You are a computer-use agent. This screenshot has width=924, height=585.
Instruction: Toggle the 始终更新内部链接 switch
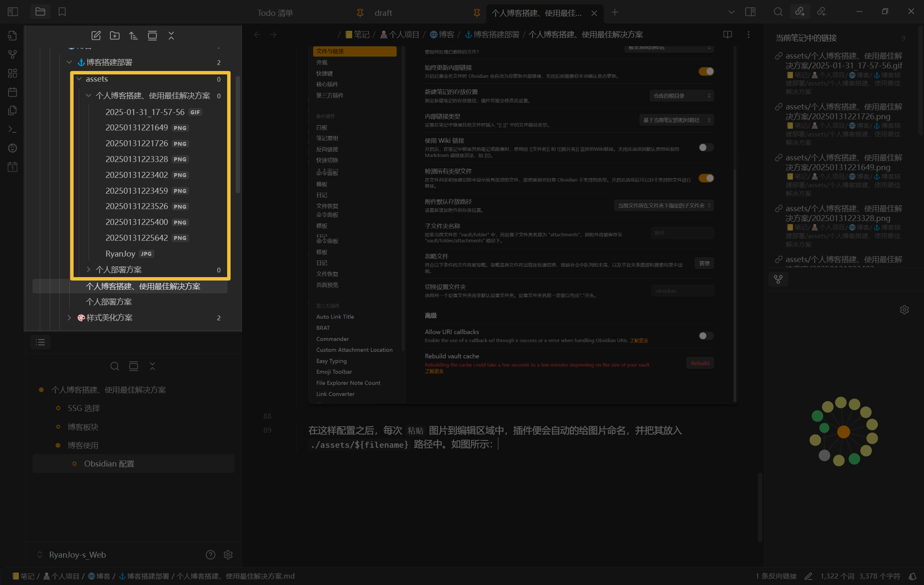tap(706, 71)
